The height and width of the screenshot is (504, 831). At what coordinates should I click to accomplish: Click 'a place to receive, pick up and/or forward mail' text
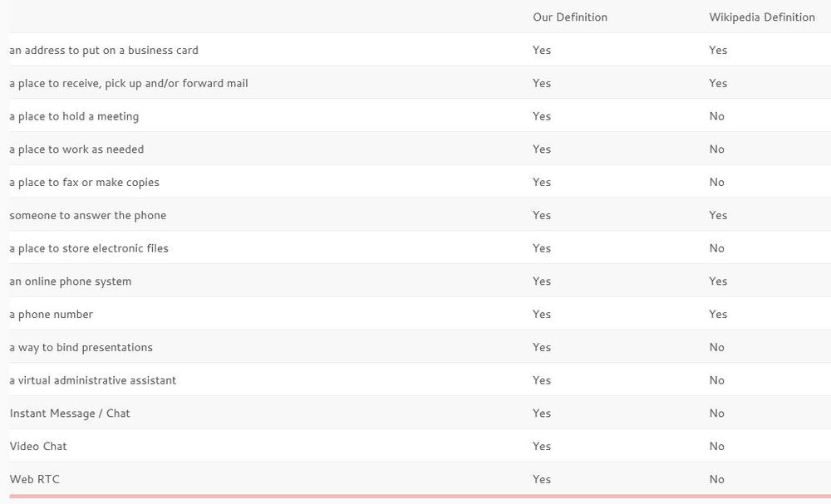[129, 83]
